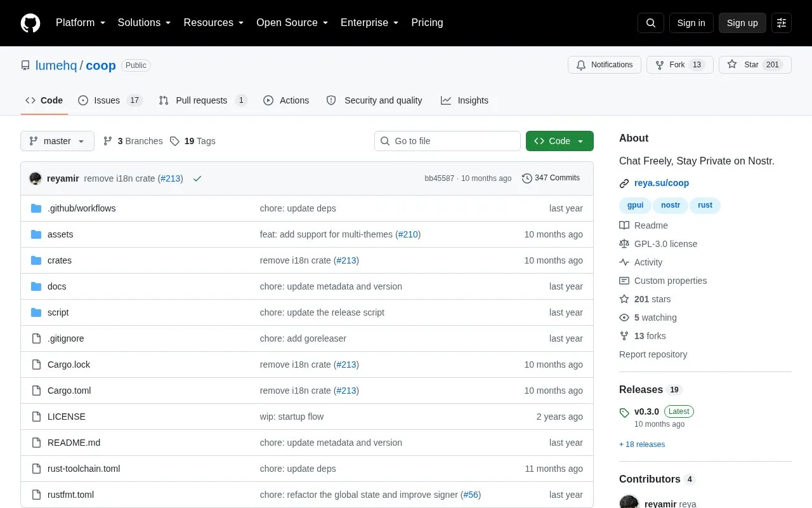This screenshot has width=812, height=508.
Task: Click the green check status icon
Action: click(x=197, y=178)
